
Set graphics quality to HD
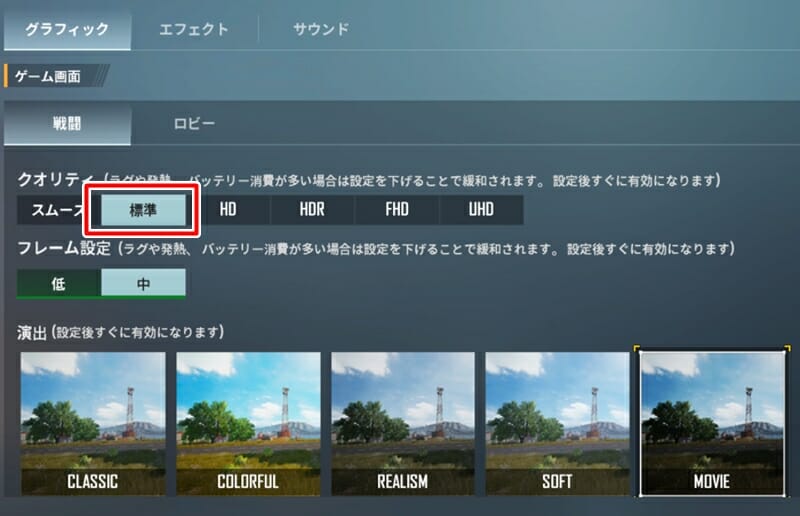(x=228, y=209)
